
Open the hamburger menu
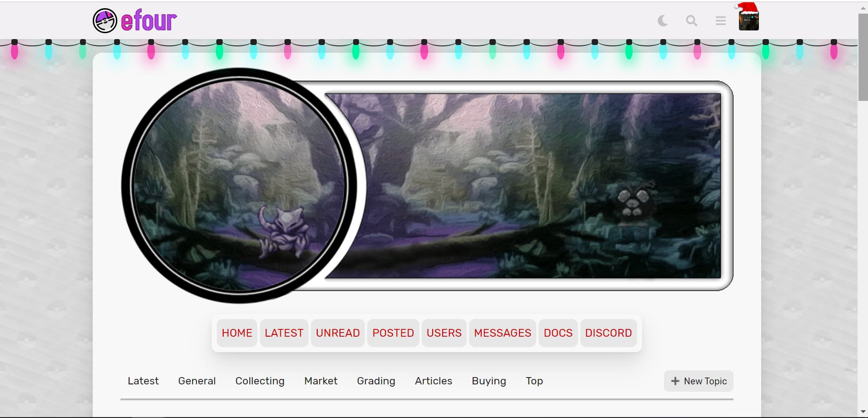tap(720, 20)
